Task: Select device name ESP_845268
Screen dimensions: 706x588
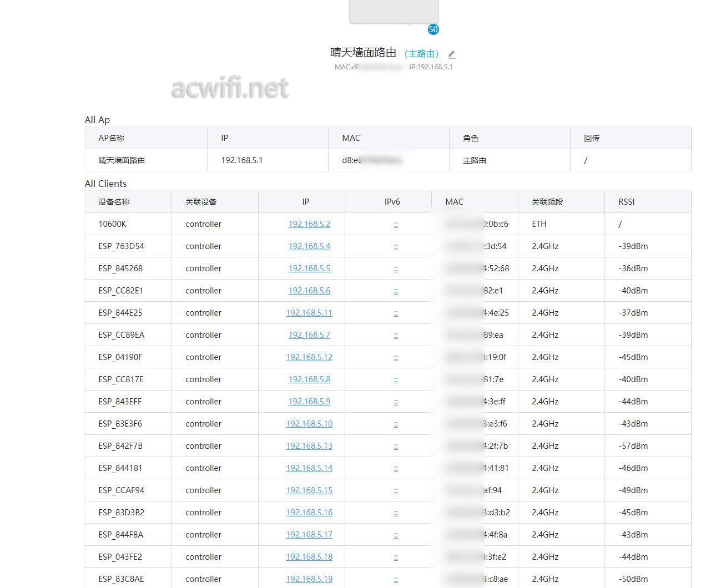Action: point(120,268)
